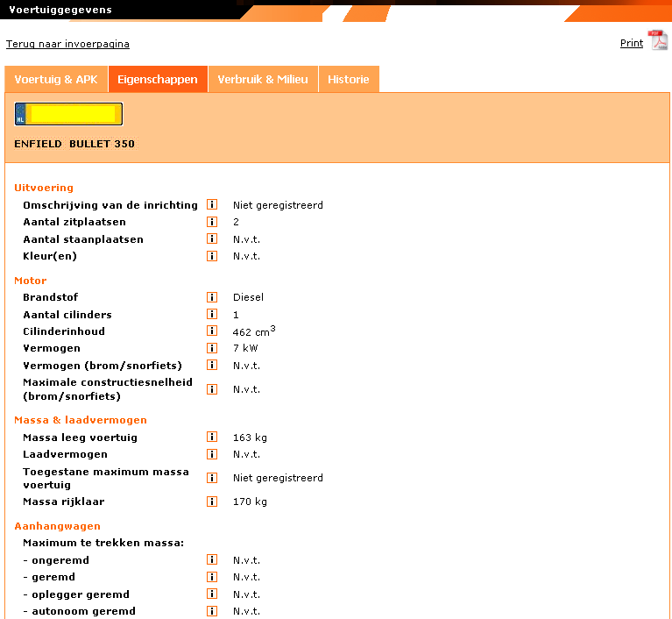Click Terug naar invoerpagina link
This screenshot has width=672, height=619.
tap(67, 44)
